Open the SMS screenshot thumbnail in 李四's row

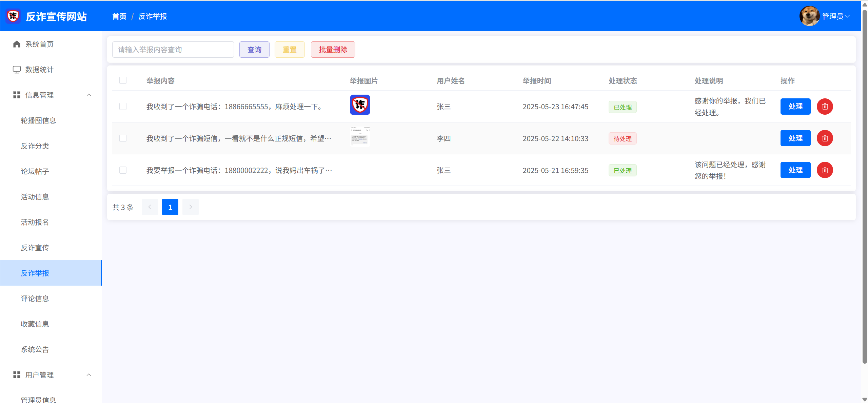(x=360, y=137)
